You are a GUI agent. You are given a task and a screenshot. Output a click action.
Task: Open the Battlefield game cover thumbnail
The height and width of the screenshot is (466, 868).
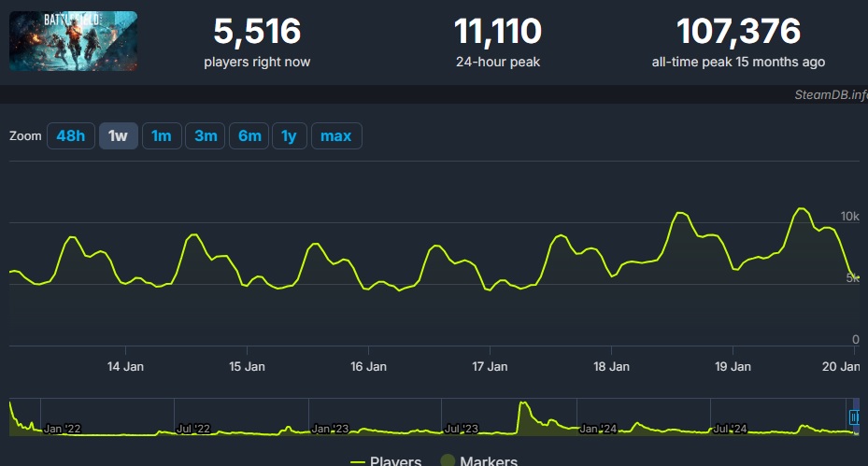pos(73,41)
